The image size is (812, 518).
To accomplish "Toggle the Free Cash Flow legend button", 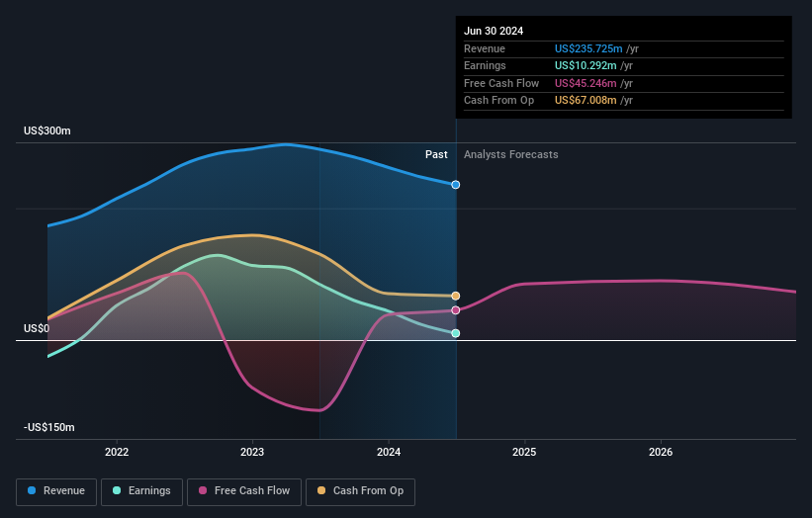I will pos(244,491).
